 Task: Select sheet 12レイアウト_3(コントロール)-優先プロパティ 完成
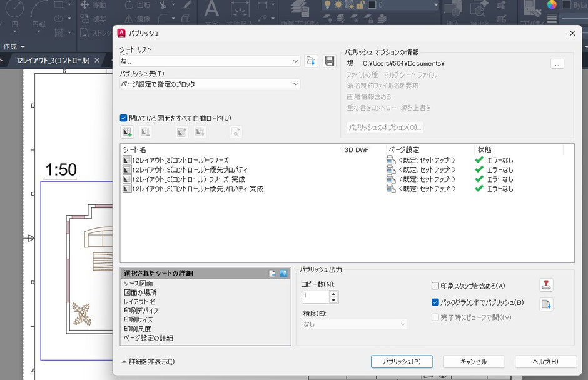tap(193, 189)
